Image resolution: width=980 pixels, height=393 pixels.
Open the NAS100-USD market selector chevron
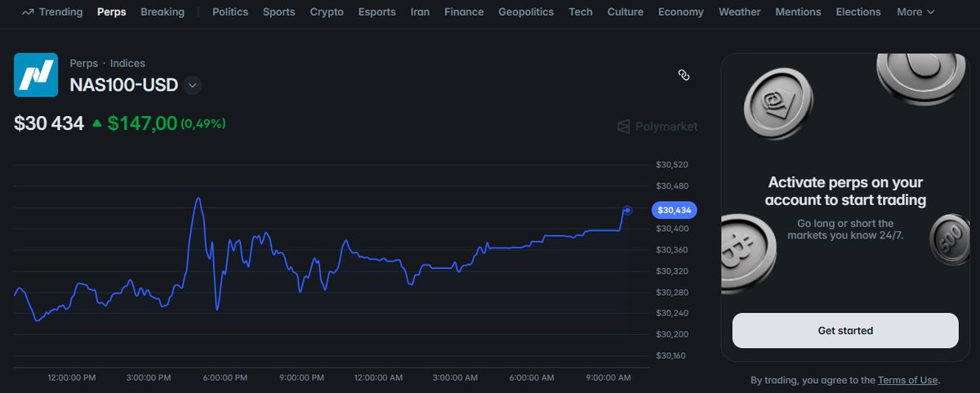point(192,85)
